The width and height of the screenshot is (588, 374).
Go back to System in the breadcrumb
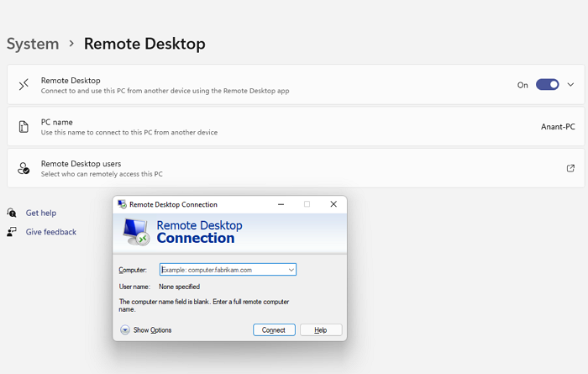click(33, 44)
